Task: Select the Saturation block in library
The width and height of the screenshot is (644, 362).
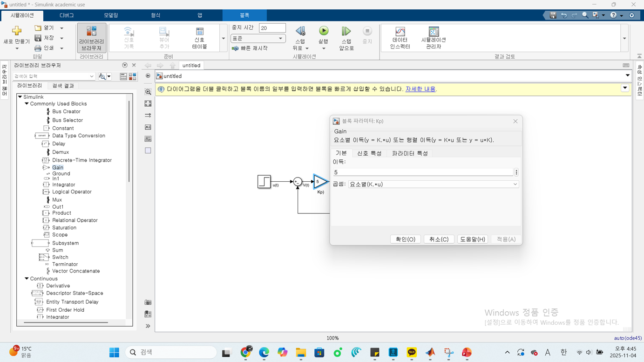Action: click(x=64, y=228)
